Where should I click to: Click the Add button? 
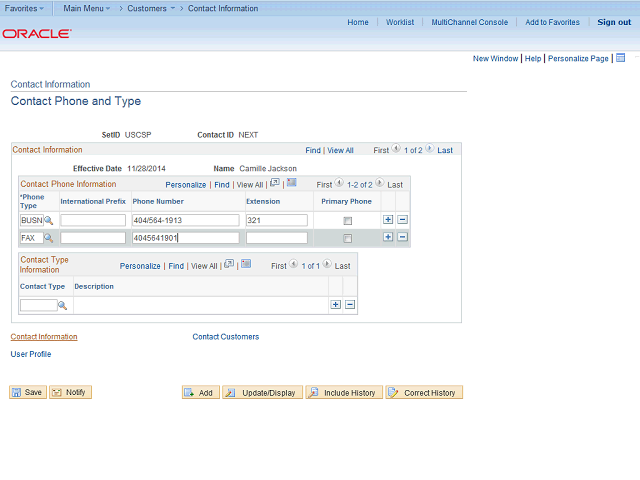200,393
